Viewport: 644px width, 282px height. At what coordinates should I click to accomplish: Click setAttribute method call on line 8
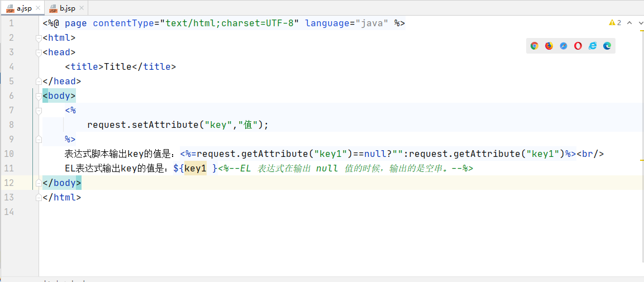[x=165, y=125]
